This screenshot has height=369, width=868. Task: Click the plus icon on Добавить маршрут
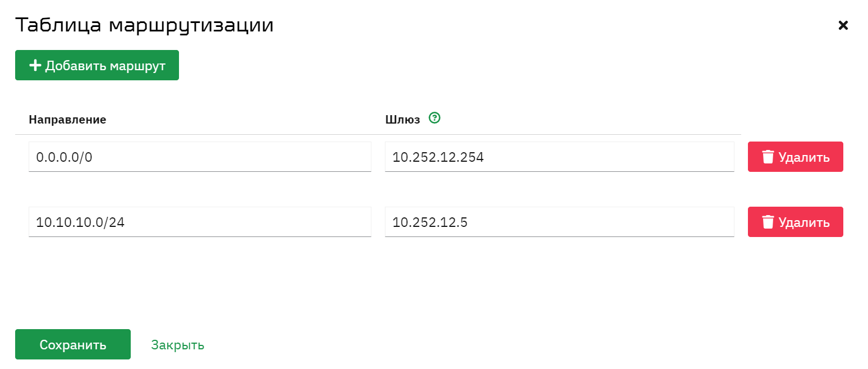point(35,66)
